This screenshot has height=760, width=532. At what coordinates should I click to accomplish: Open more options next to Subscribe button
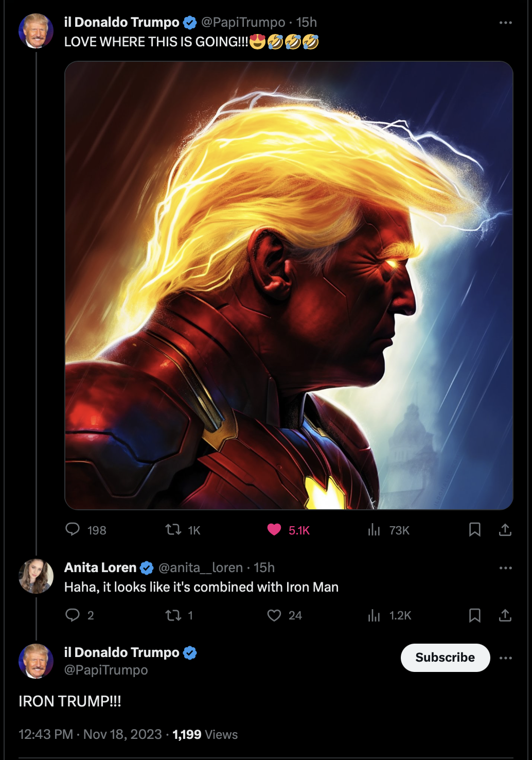coord(506,658)
